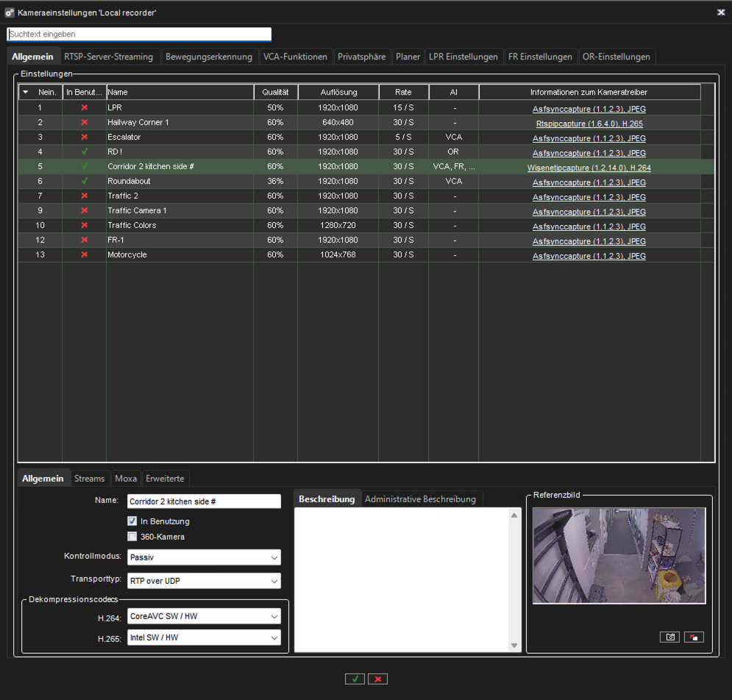Open the H.264 codec dropdown showing CoreAVC
This screenshot has width=732, height=700.
point(204,615)
